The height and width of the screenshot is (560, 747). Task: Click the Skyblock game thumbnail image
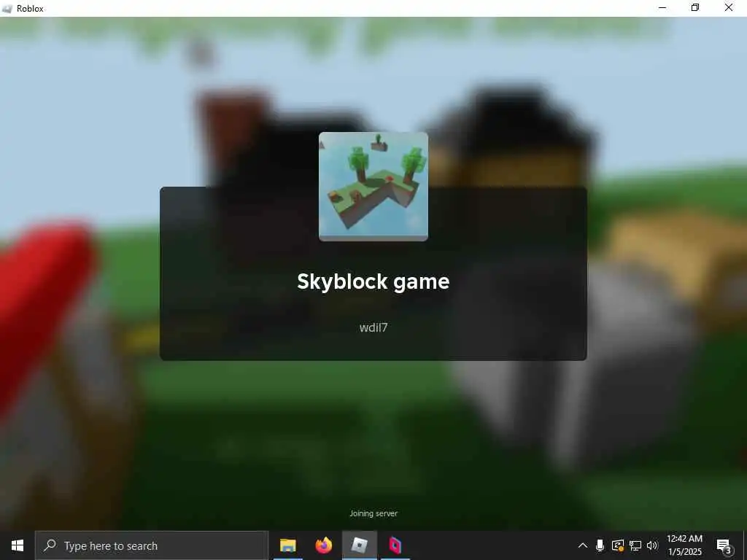(x=373, y=187)
